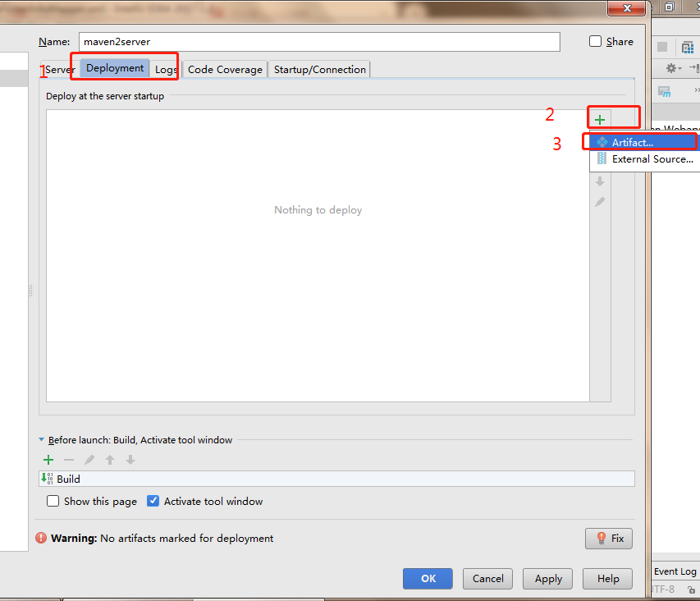Click the Cancel button
The image size is (700, 601).
(x=487, y=579)
